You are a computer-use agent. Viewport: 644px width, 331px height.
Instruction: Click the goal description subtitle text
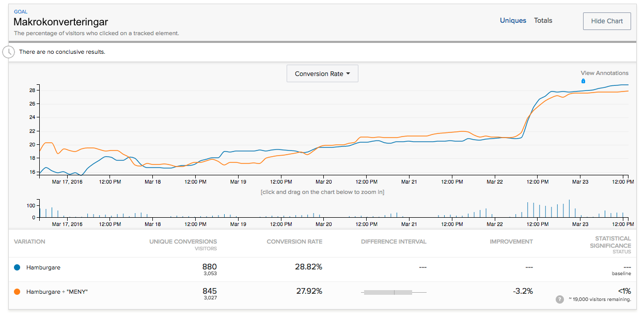coord(97,33)
